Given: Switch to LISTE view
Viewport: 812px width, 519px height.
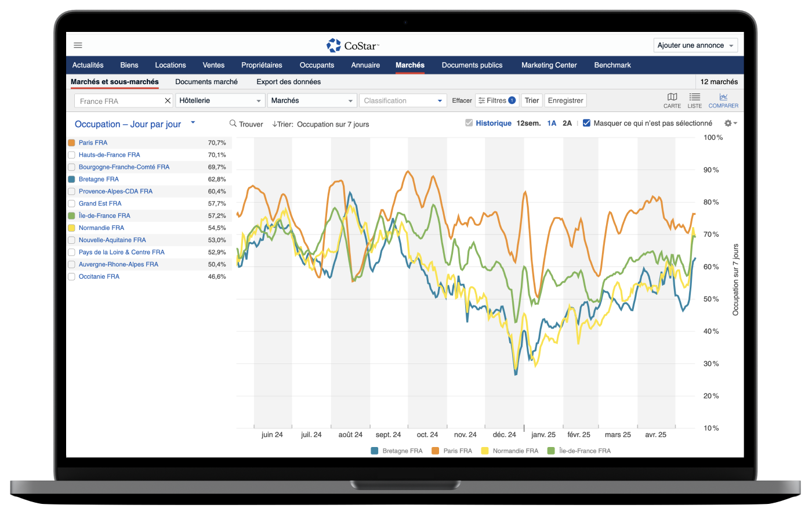Looking at the screenshot, I should point(694,100).
